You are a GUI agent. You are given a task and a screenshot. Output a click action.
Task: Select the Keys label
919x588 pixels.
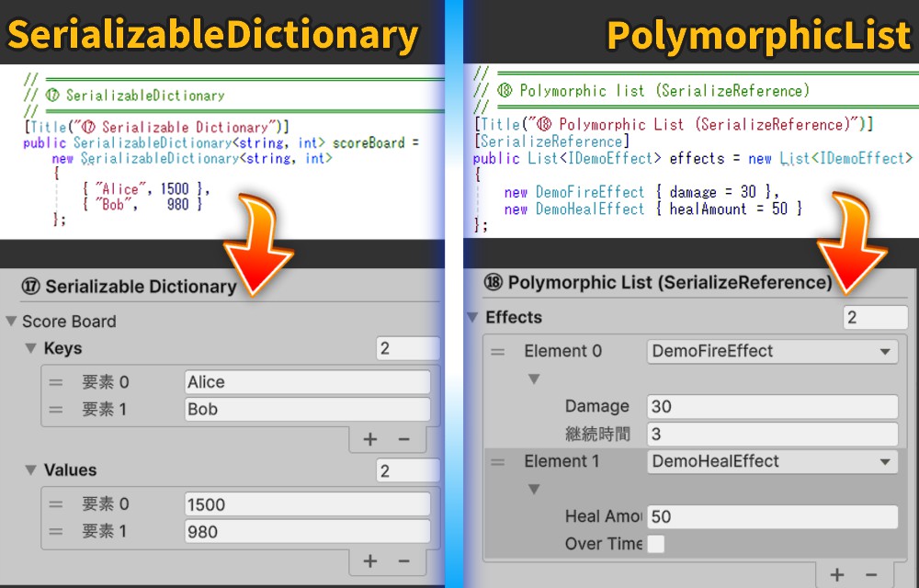62,348
